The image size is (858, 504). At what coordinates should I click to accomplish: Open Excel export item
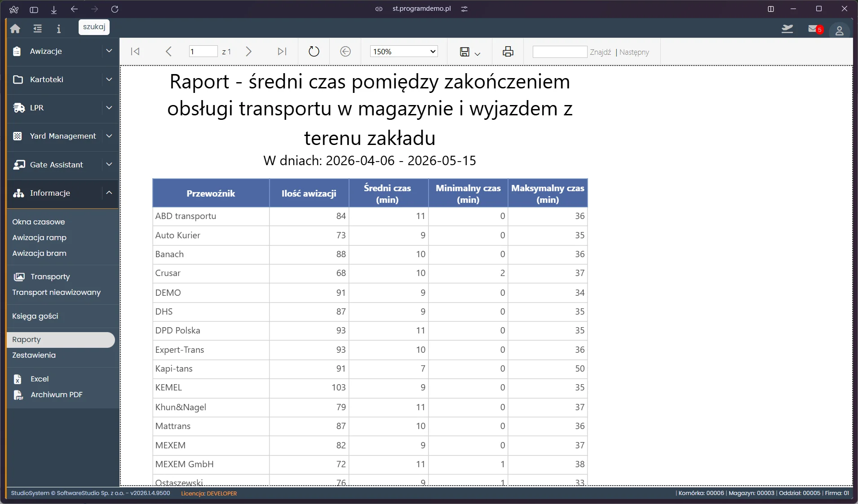tap(40, 379)
